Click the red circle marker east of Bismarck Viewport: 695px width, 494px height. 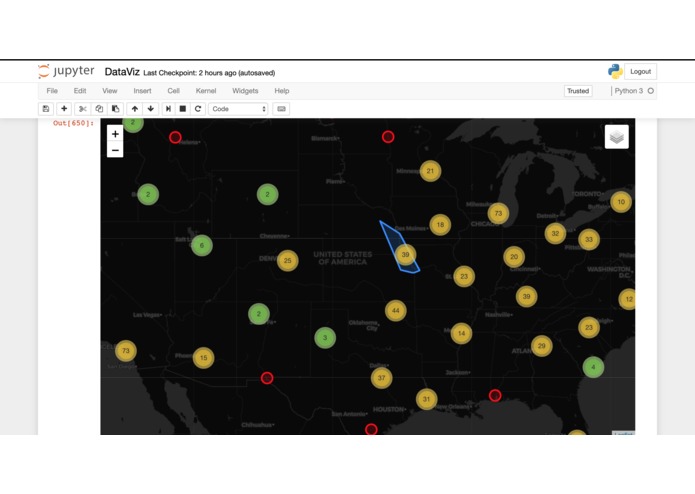click(x=388, y=137)
